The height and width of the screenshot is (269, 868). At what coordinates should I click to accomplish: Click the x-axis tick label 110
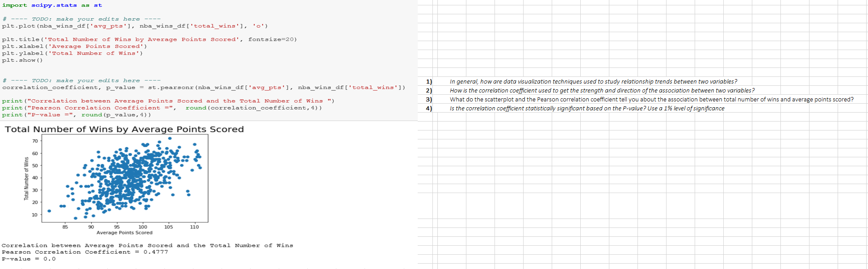point(194,227)
